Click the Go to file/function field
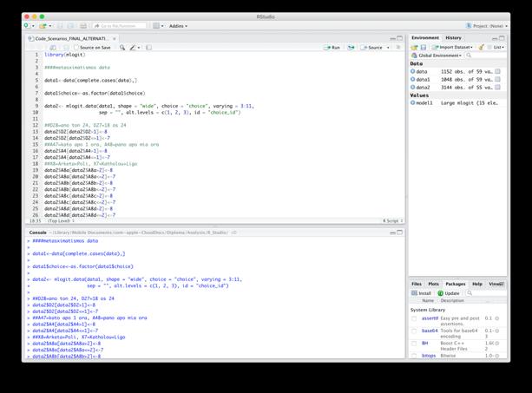The width and height of the screenshot is (532, 393). [x=120, y=26]
